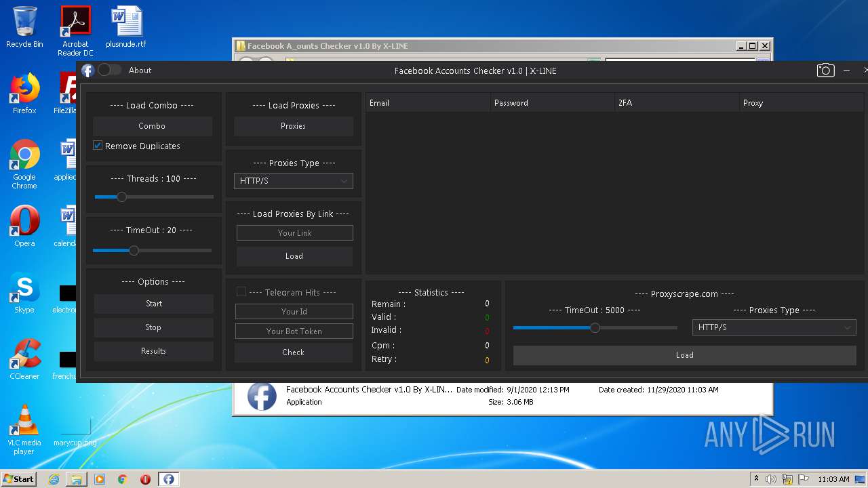This screenshot has width=868, height=488.
Task: Minimize the Facebook Accounts Checker window
Action: [x=847, y=70]
